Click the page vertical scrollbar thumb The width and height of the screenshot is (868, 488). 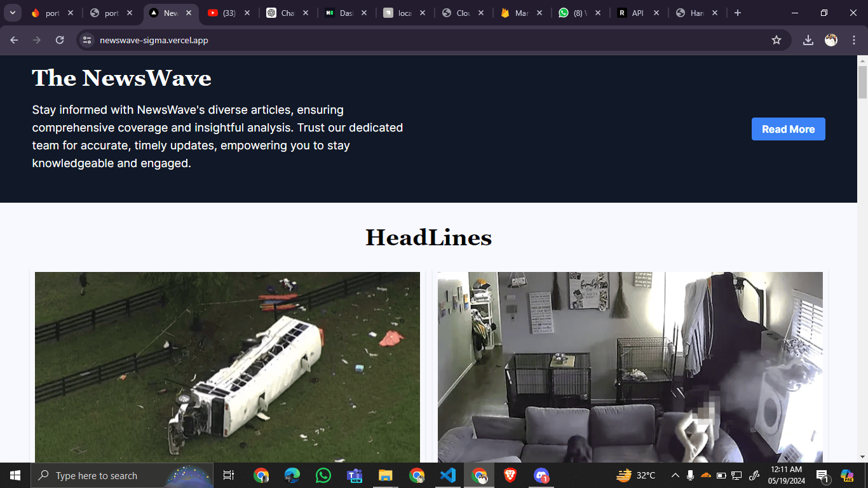click(862, 83)
